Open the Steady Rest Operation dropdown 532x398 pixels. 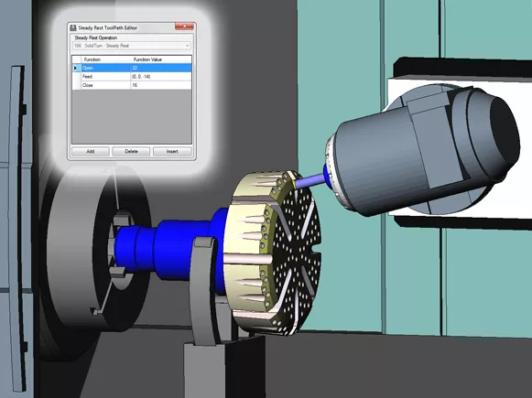[x=132, y=46]
